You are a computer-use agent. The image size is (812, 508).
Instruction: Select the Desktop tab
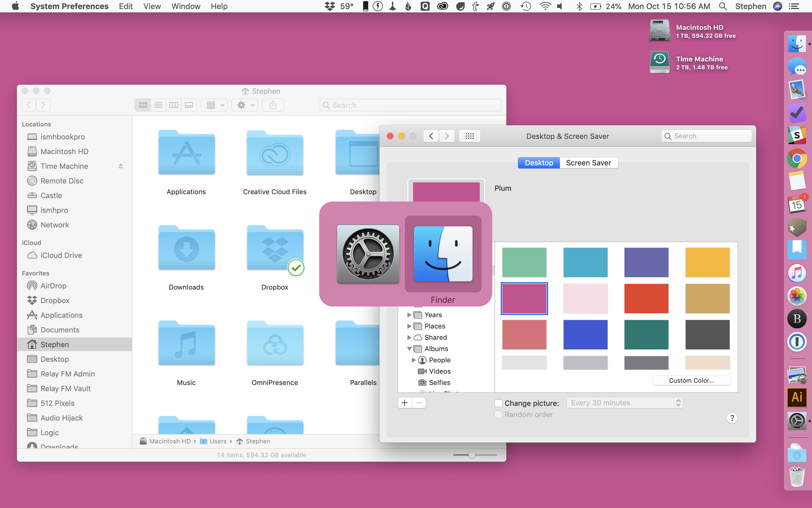[539, 163]
